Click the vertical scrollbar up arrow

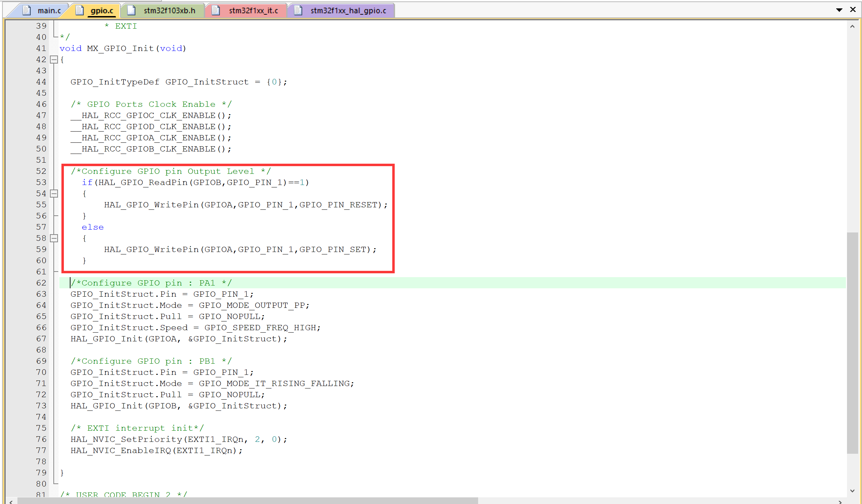point(852,26)
